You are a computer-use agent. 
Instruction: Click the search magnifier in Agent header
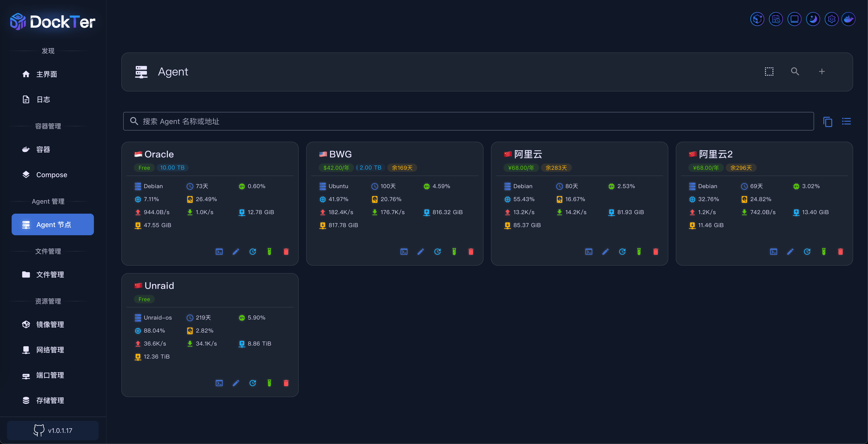795,71
